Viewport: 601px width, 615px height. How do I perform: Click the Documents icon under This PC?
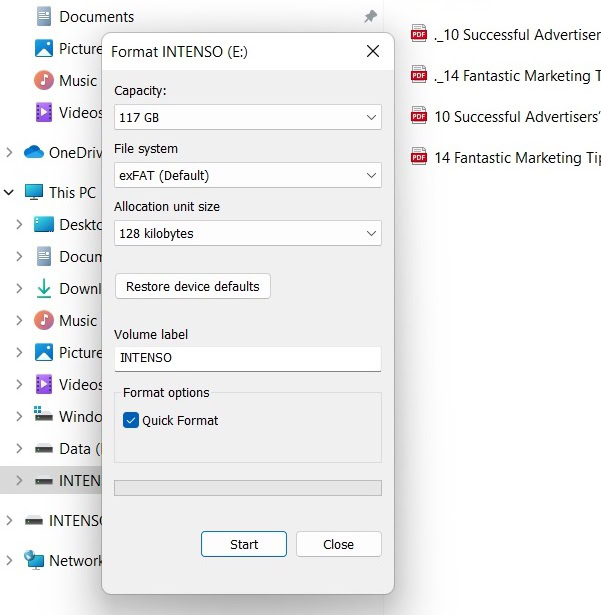click(44, 256)
